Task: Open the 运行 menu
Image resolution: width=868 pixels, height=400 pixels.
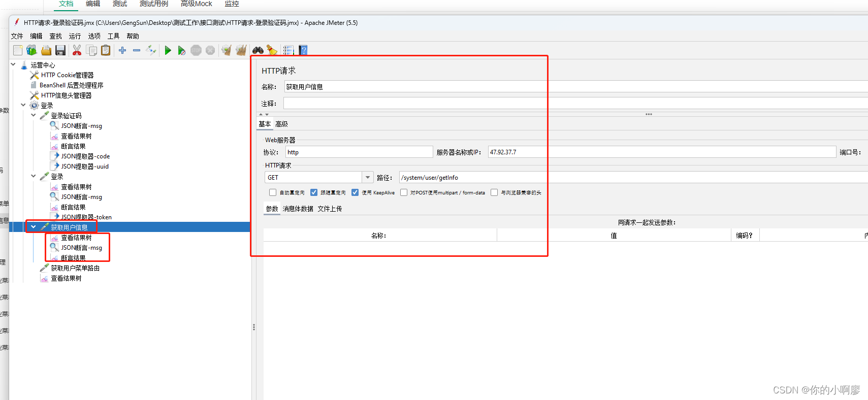Action: click(75, 36)
